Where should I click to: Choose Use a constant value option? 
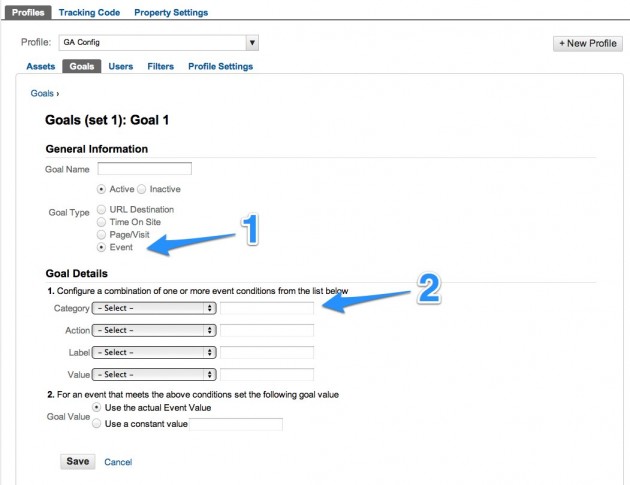96,424
